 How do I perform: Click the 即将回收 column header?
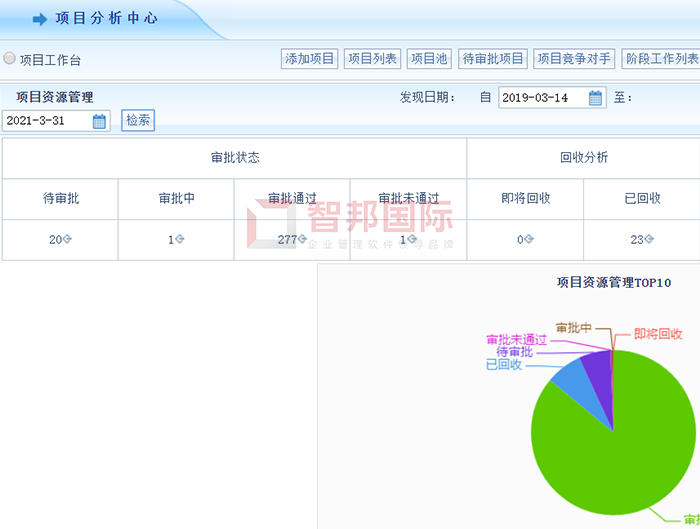pyautogui.click(x=526, y=198)
